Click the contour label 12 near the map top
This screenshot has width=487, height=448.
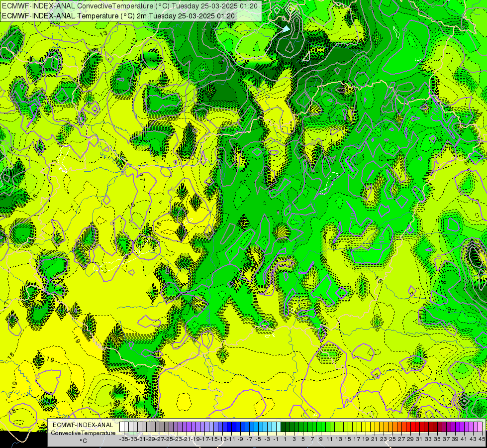(x=134, y=41)
